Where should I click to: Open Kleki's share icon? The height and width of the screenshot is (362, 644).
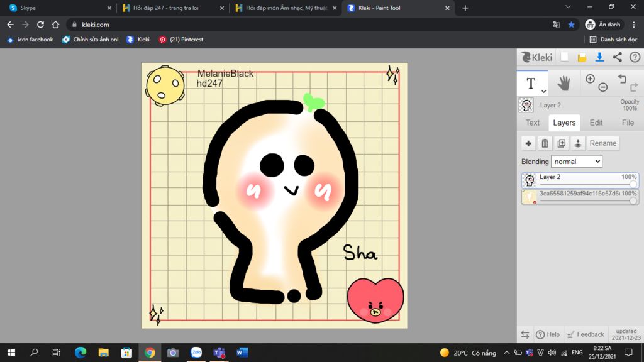[x=618, y=57]
